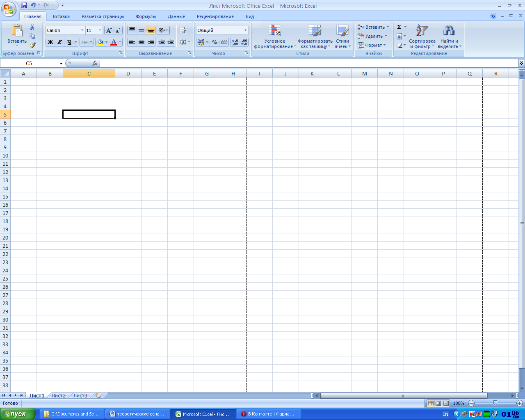Switch to Page Layout view in status bar
Viewport: 525px width, 420px height.
point(438,403)
